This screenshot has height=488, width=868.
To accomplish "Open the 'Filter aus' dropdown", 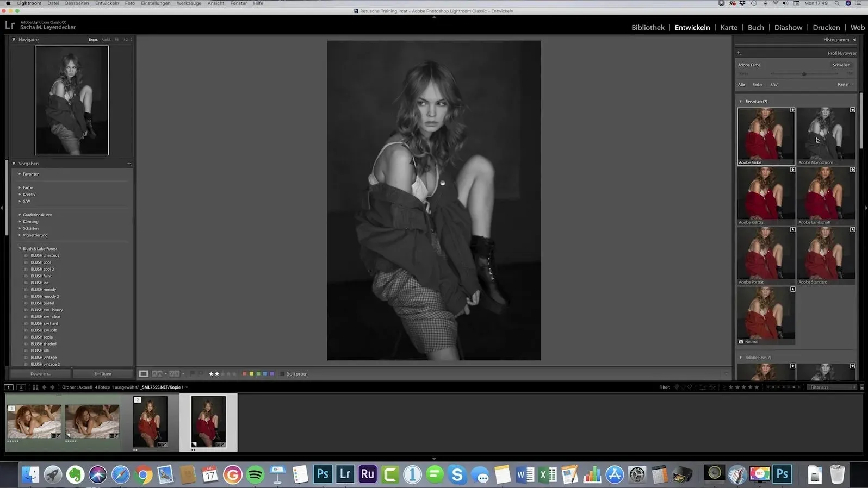I will click(x=832, y=387).
